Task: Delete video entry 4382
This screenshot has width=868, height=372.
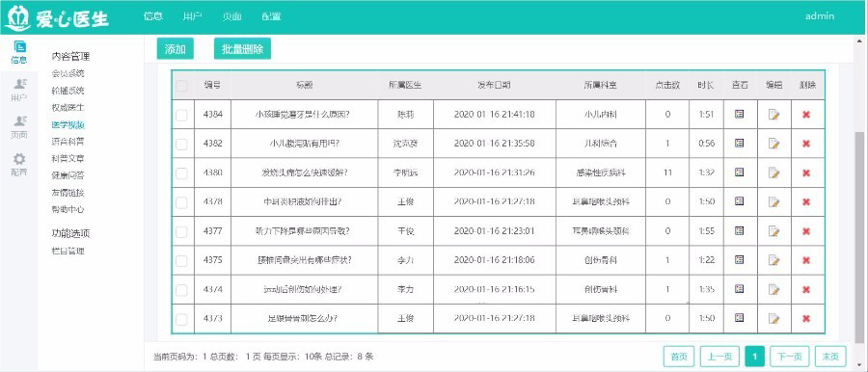Action: 806,144
